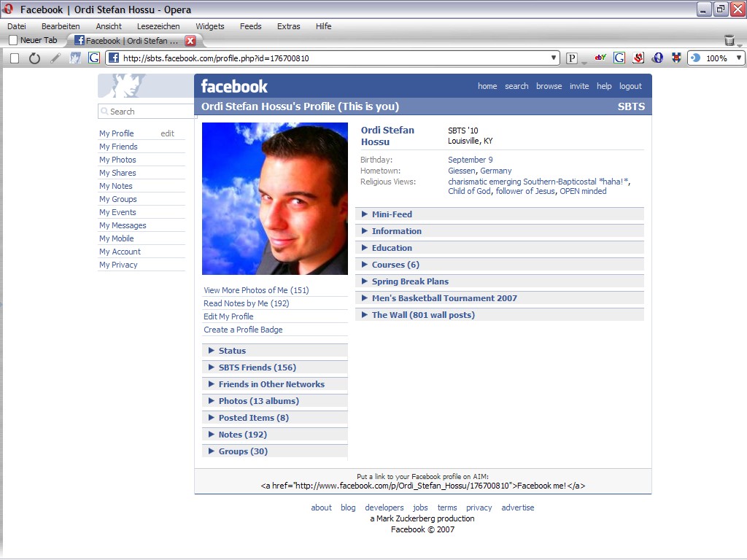This screenshot has height=560, width=747.
Task: Open the closed tabs trash can icon
Action: click(x=729, y=41)
